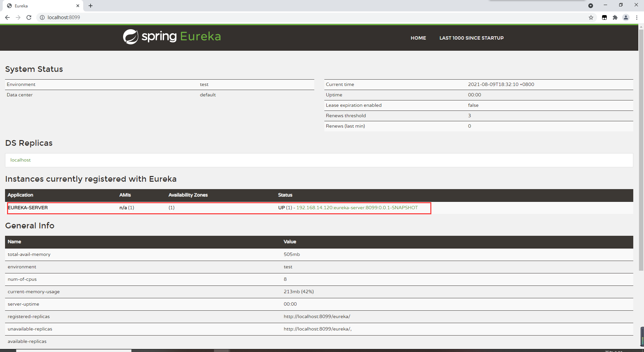644x352 pixels.
Task: Click the Environment test value in System Status
Action: click(x=204, y=84)
